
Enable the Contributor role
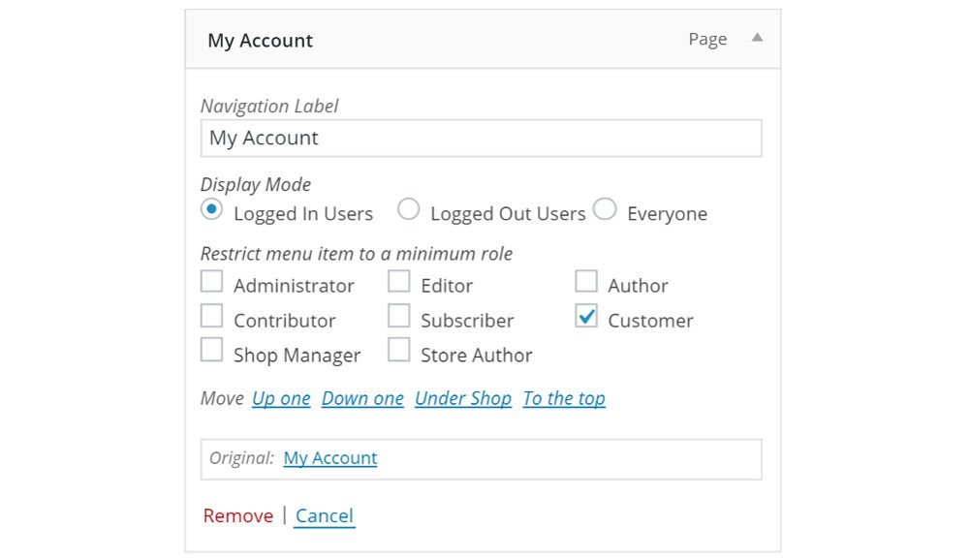tap(211, 316)
